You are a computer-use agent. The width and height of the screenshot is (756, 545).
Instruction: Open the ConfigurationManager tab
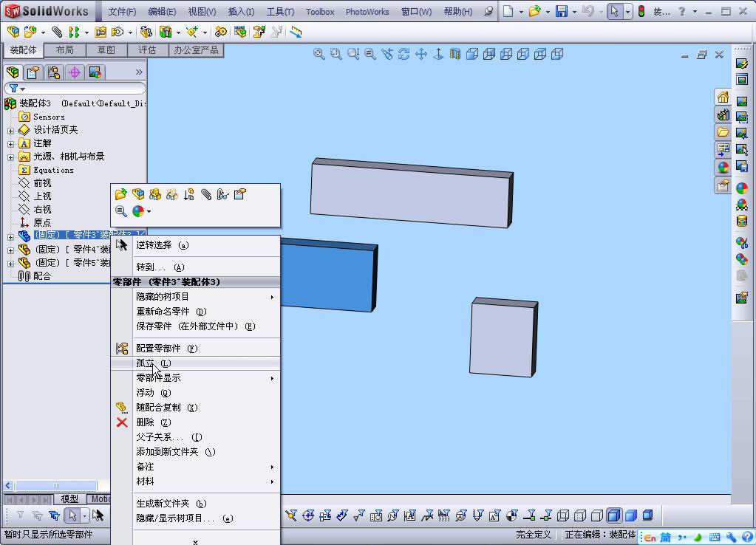pos(54,72)
